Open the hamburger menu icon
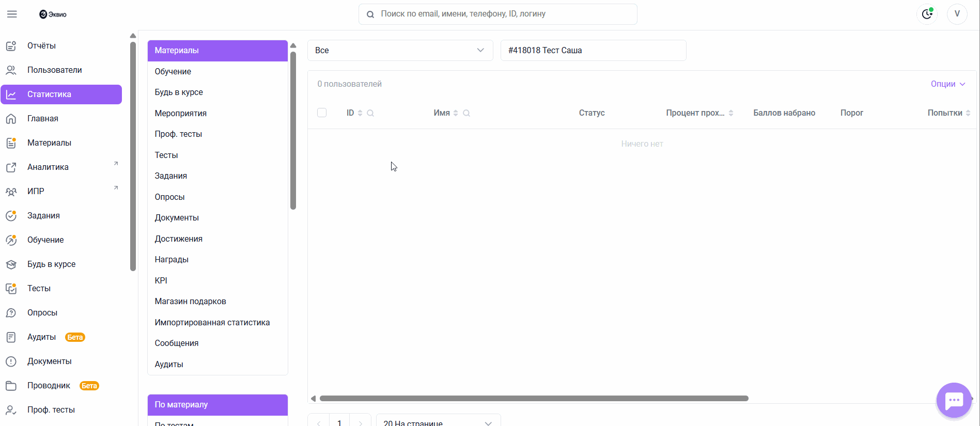 (x=12, y=14)
